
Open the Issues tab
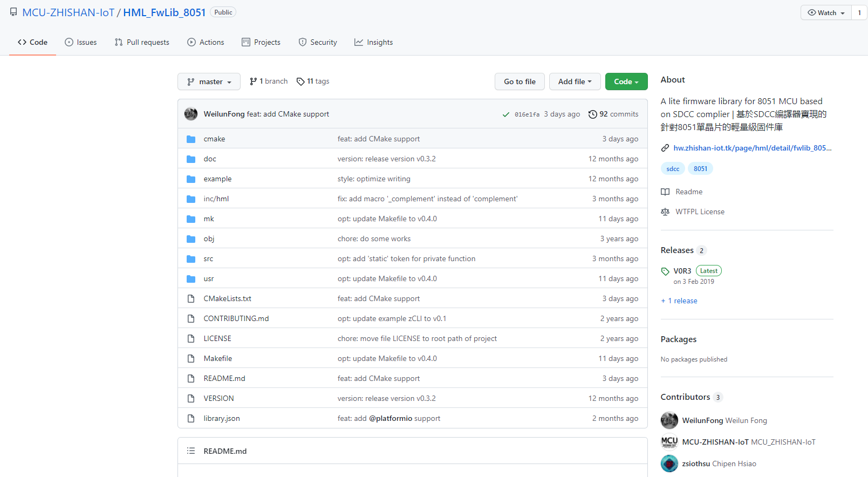pos(81,42)
